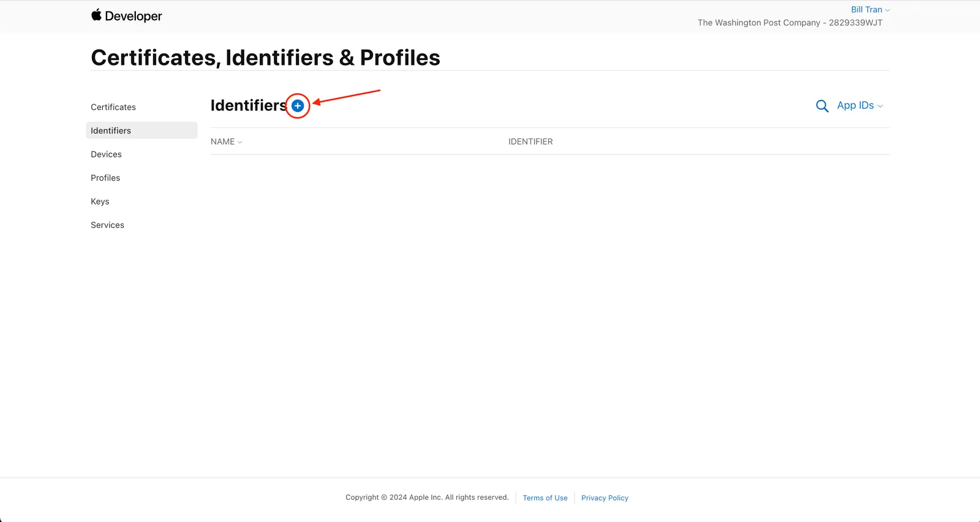Open the Services section
Viewport: 980px width, 522px height.
(x=107, y=225)
